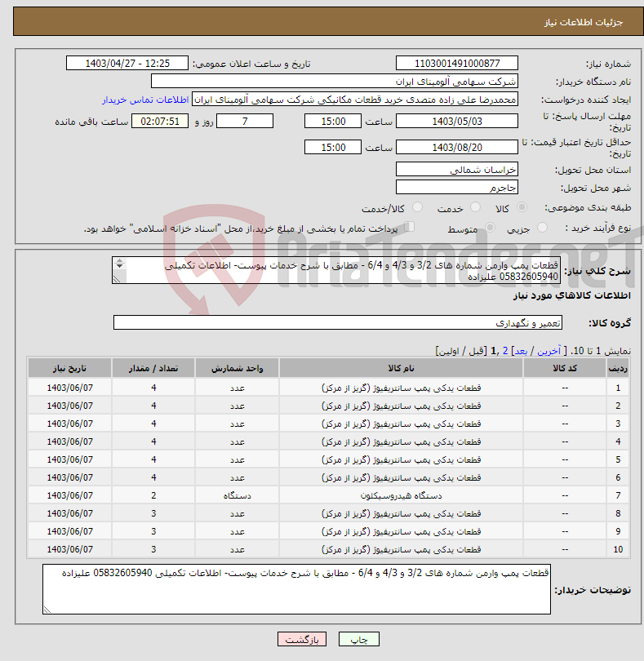Click scroll up arrow in شرح کلی نیاز box
Screen dimensions: 644x661
[x=120, y=261]
